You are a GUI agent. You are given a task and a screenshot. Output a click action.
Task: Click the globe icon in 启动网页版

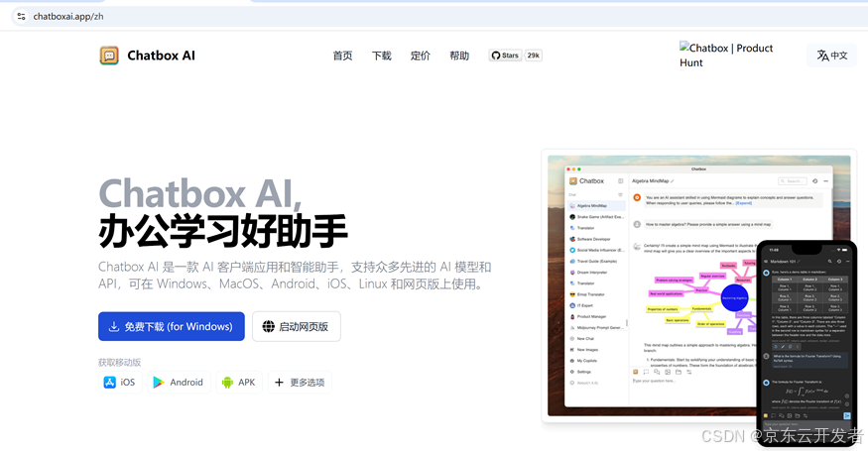click(x=269, y=326)
